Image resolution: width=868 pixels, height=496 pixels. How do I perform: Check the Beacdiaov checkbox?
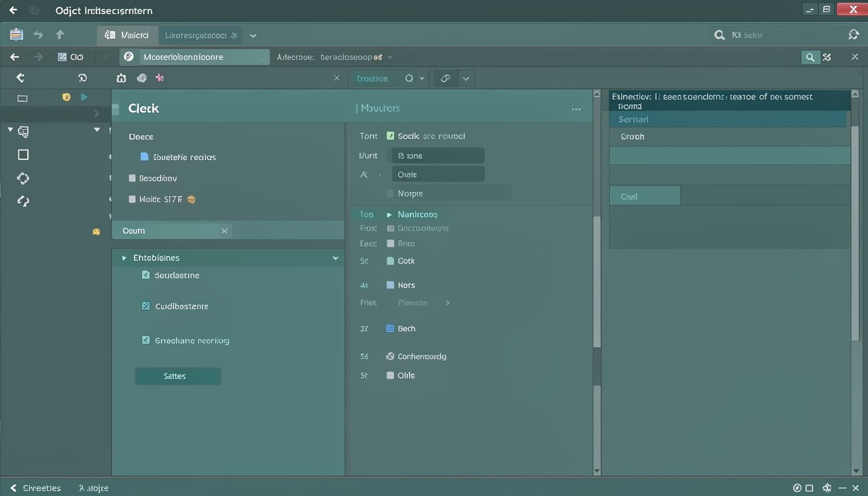click(132, 178)
